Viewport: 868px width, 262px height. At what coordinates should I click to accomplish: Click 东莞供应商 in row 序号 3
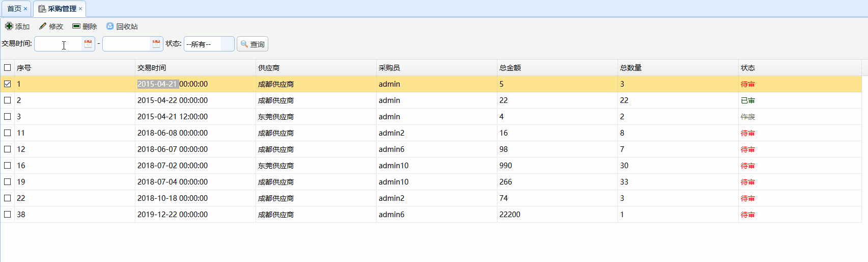(276, 117)
